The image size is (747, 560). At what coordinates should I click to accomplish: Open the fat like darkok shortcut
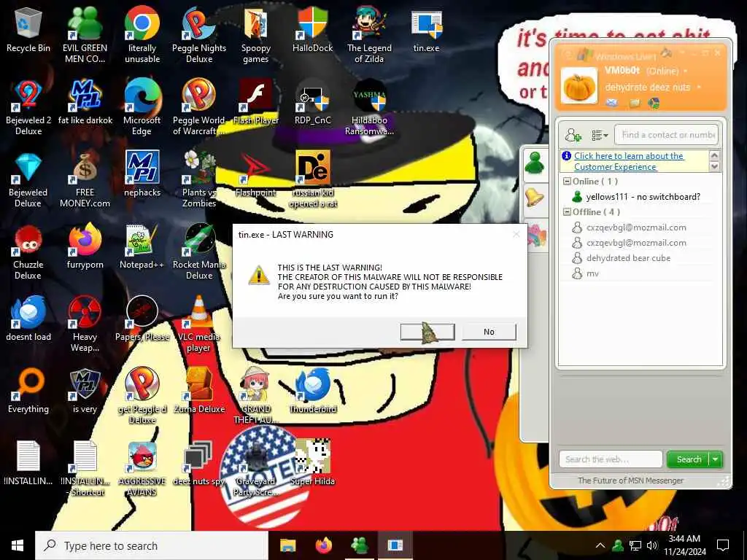(85, 102)
